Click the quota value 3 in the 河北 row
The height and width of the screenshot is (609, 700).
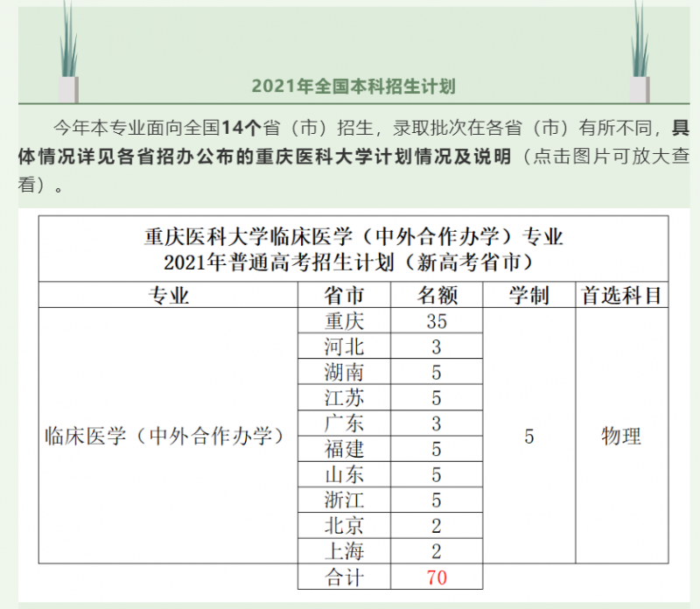coord(437,346)
